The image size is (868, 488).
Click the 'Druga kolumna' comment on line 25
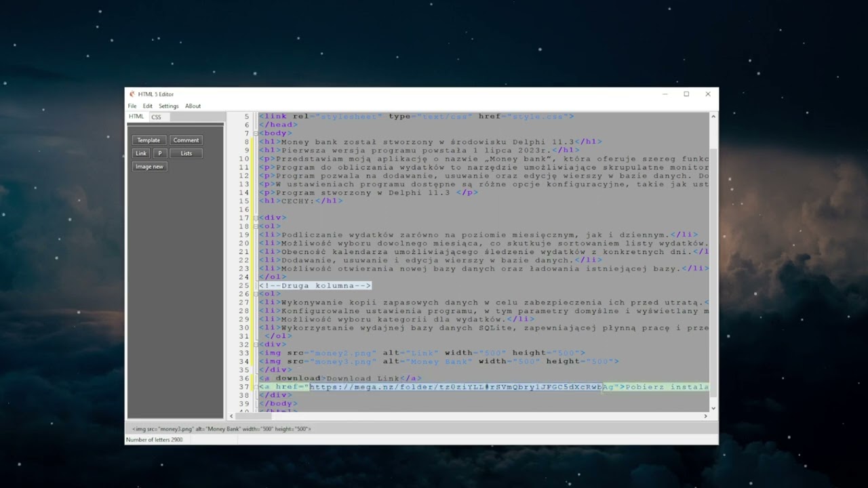tap(315, 286)
